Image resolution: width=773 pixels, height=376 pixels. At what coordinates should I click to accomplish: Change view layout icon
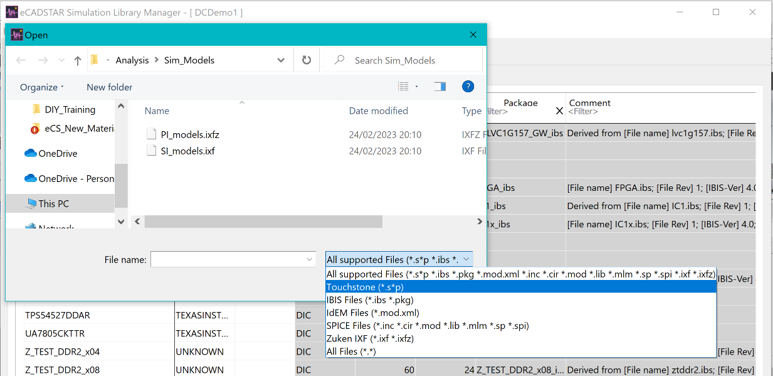[403, 87]
